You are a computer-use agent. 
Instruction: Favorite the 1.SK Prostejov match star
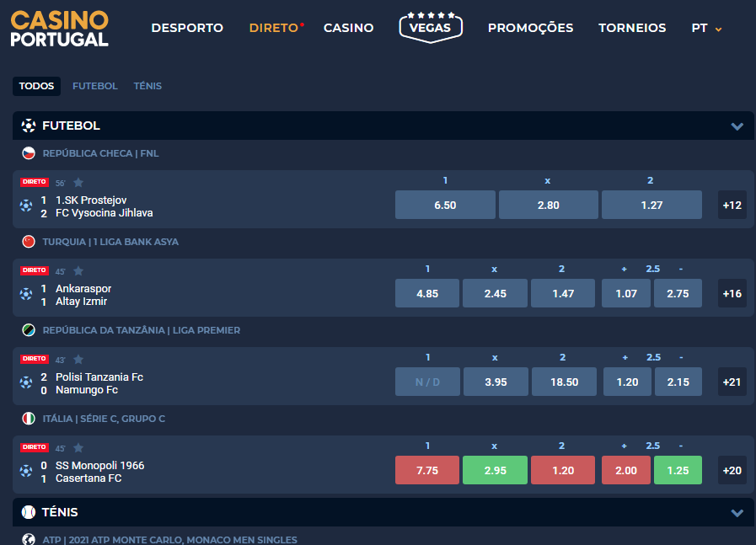(78, 182)
